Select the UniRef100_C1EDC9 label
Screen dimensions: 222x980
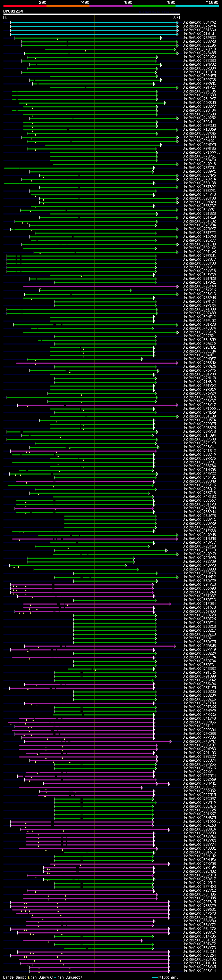[199, 72]
